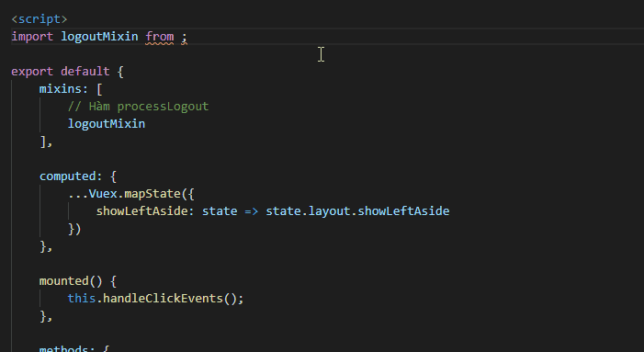This screenshot has height=352, width=644.
Task: Click the underlined 'from' keyword
Action: 160,37
